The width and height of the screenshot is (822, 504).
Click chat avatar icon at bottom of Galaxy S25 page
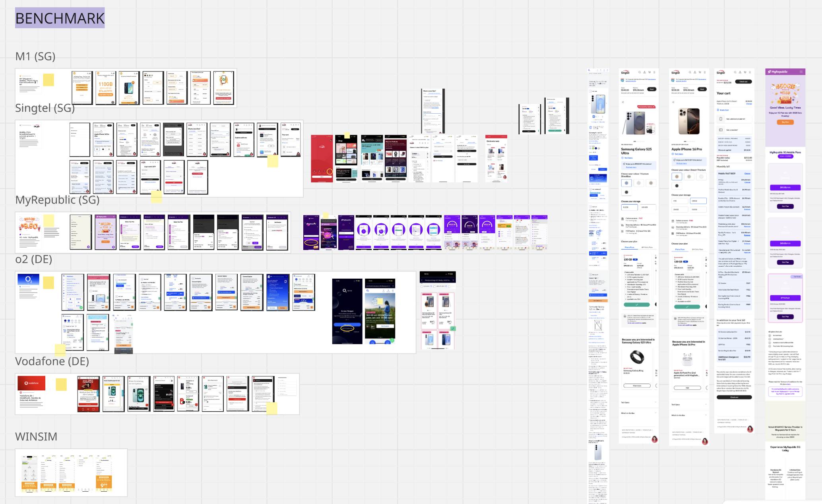point(655,439)
